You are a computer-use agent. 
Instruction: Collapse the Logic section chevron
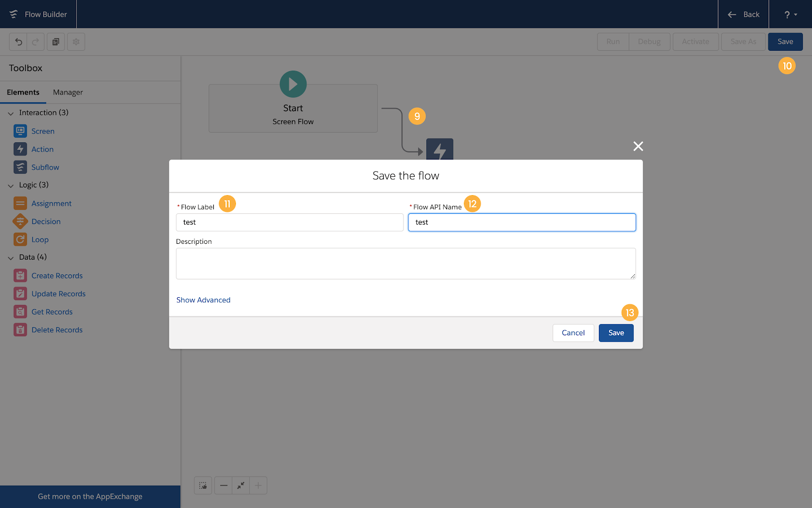pyautogui.click(x=11, y=185)
